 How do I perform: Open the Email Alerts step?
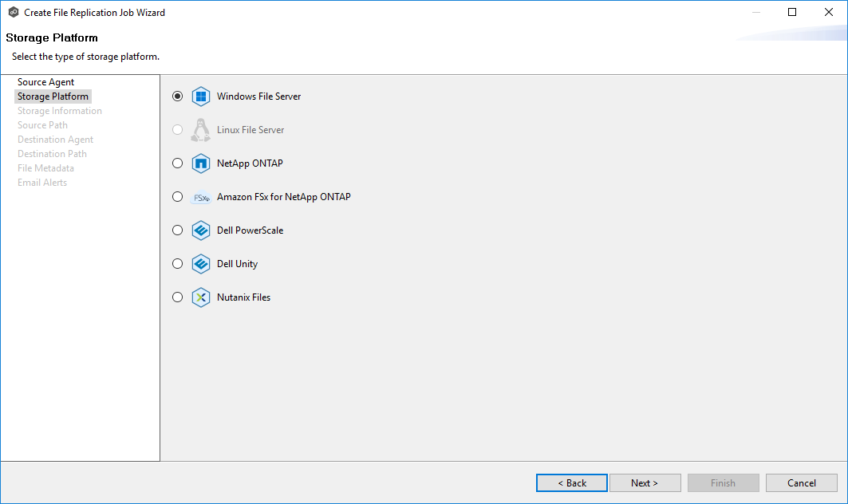pos(42,183)
